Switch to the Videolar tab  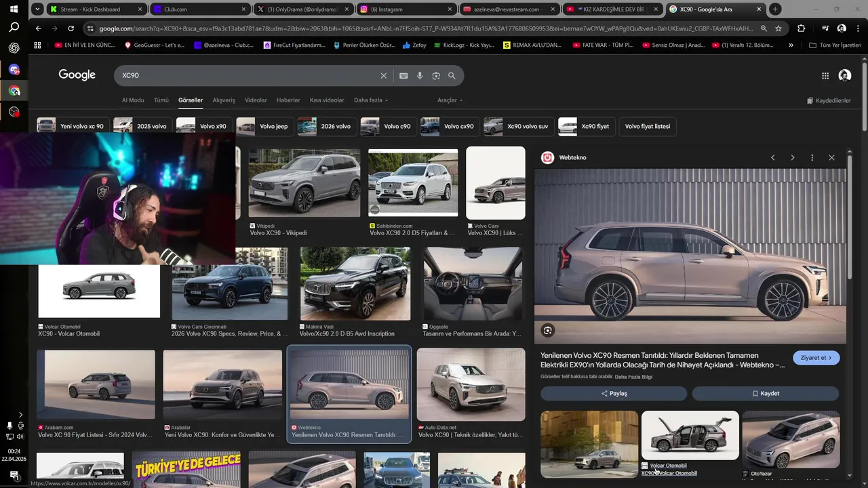click(256, 100)
